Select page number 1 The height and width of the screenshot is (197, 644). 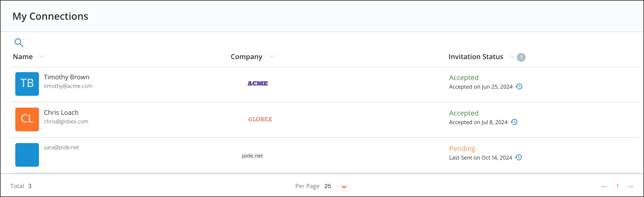click(618, 186)
